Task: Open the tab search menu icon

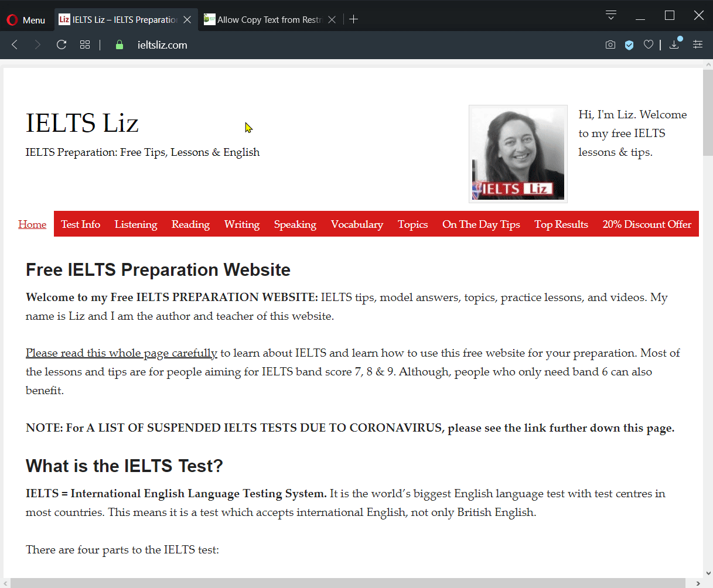Action: (611, 15)
